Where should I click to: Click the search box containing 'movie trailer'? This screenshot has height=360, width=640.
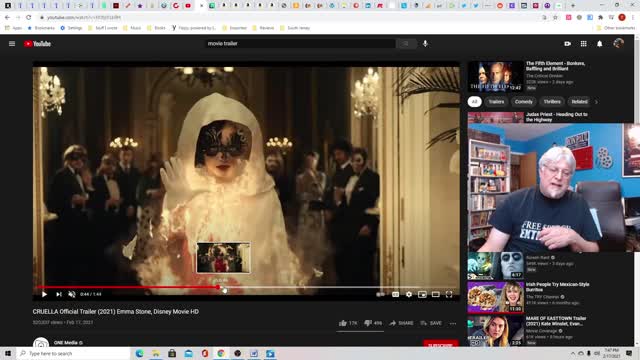pyautogui.click(x=300, y=44)
